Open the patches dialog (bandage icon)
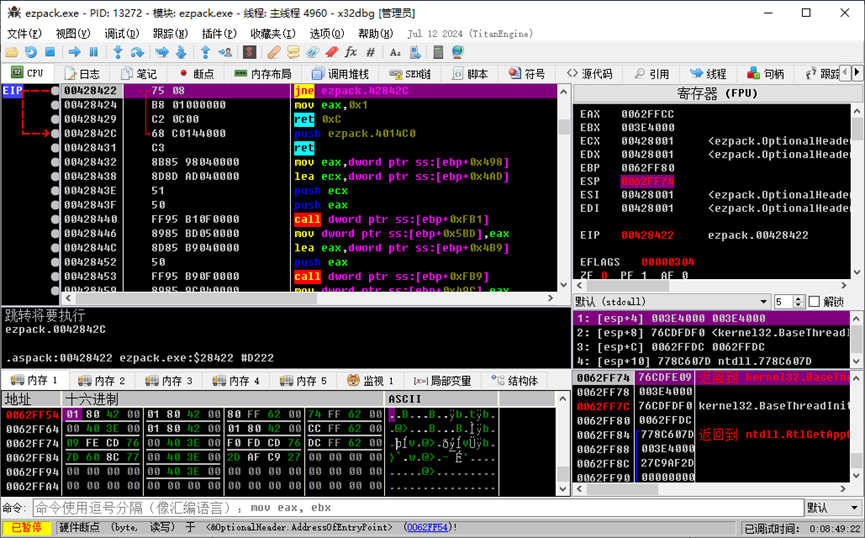Screen dimensions: 865x538 coord(274,52)
